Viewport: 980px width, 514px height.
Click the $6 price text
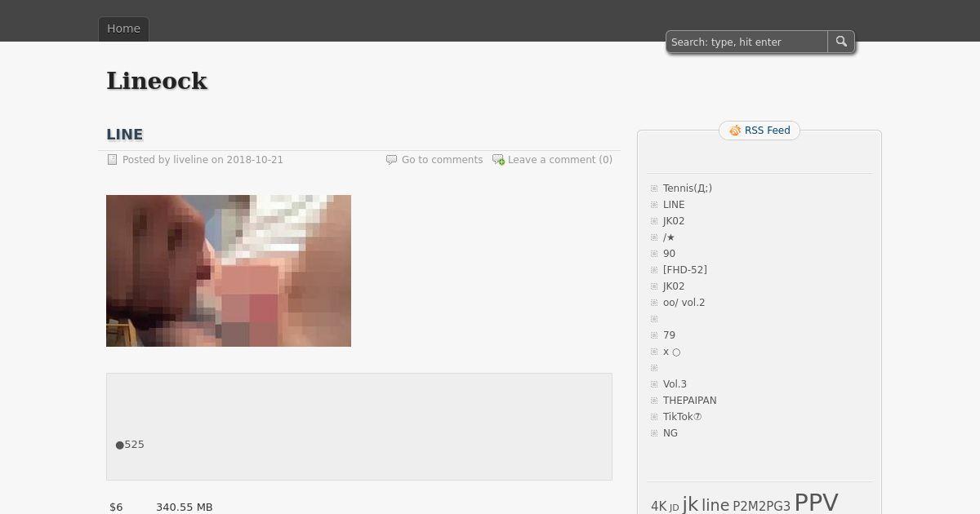[x=116, y=507]
